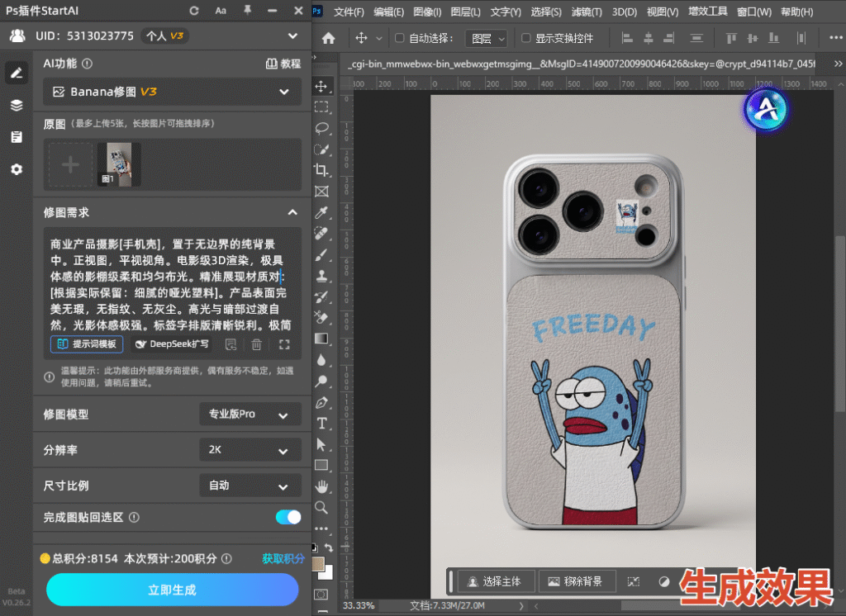The image size is (846, 616).
Task: Open the 文件(F) menu
Action: tap(349, 12)
